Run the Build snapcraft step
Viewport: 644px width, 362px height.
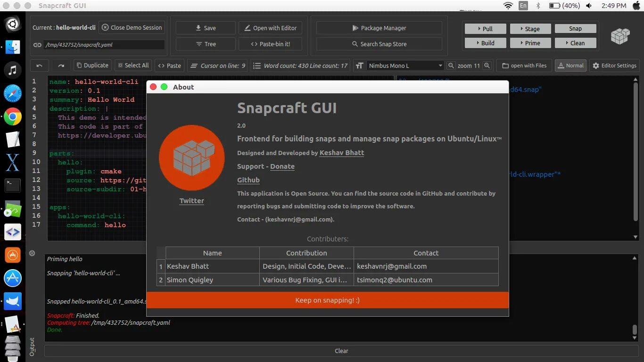point(485,43)
